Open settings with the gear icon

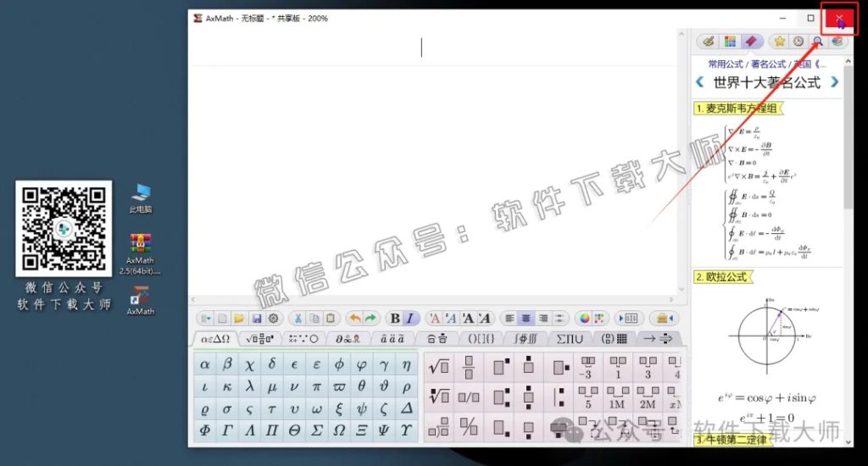point(273,319)
